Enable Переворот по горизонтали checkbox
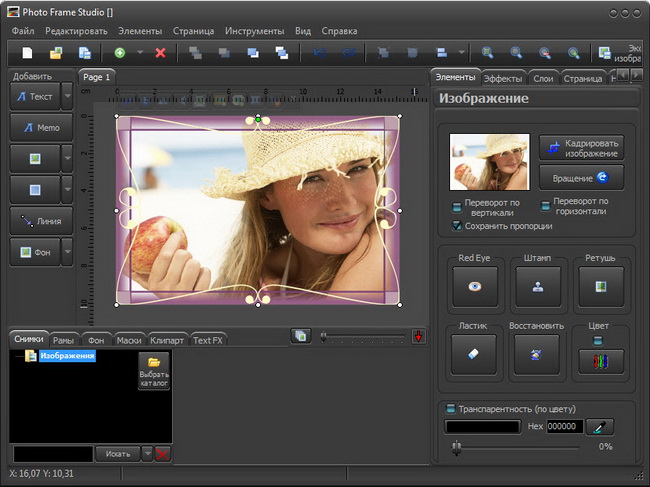The width and height of the screenshot is (650, 487). [545, 208]
